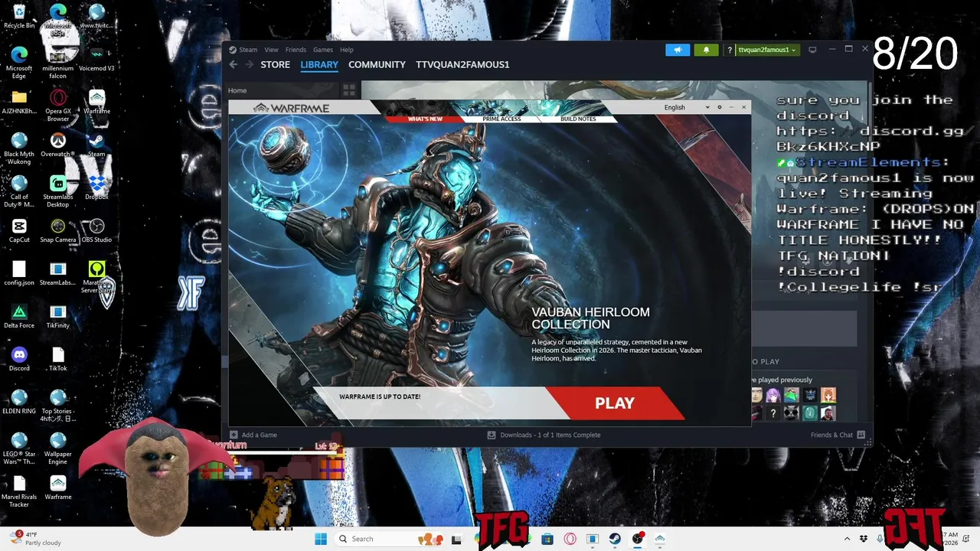This screenshot has height=551, width=980.
Task: Open the English language dropdown in launcher
Action: [687, 107]
